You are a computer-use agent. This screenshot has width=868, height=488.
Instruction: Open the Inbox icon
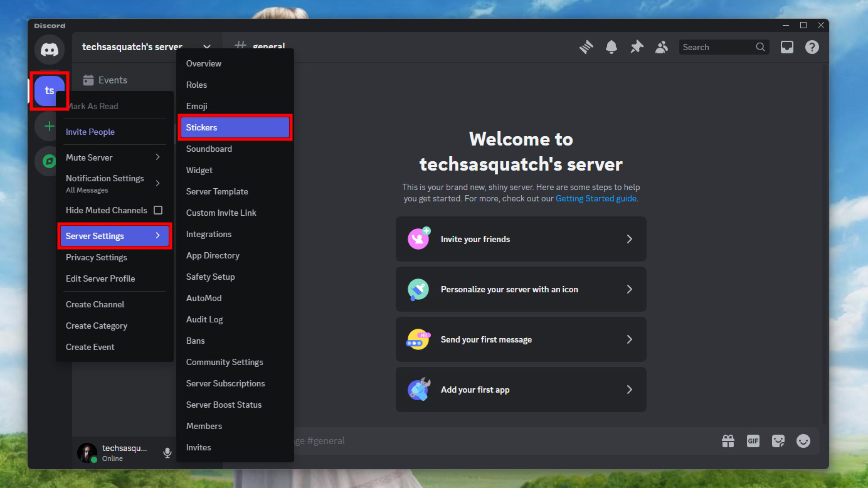(787, 47)
